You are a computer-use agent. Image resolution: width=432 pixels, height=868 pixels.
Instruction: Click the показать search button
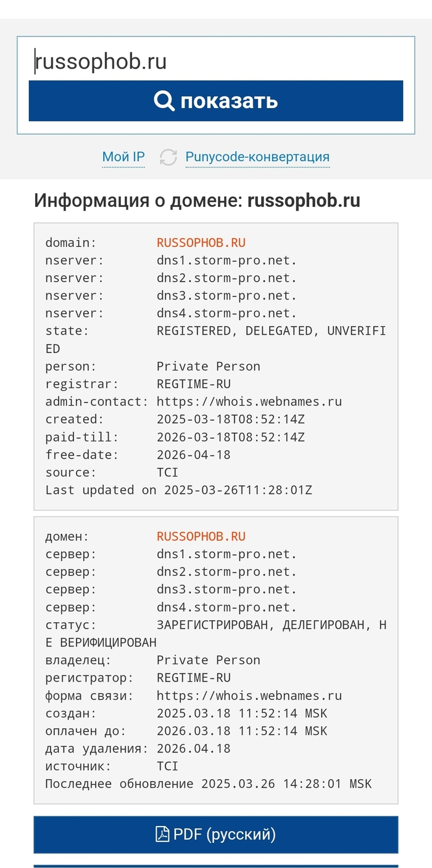(216, 101)
